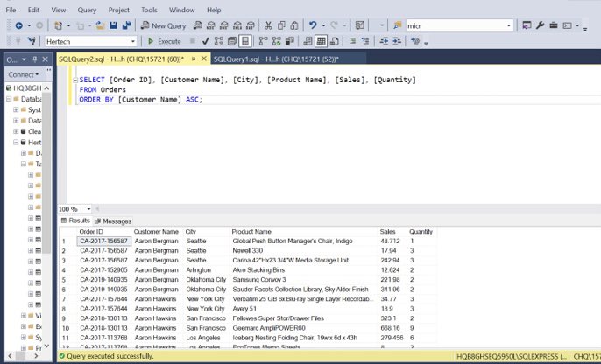Open the Tools menu
This screenshot has width=601, height=364.
point(149,10)
